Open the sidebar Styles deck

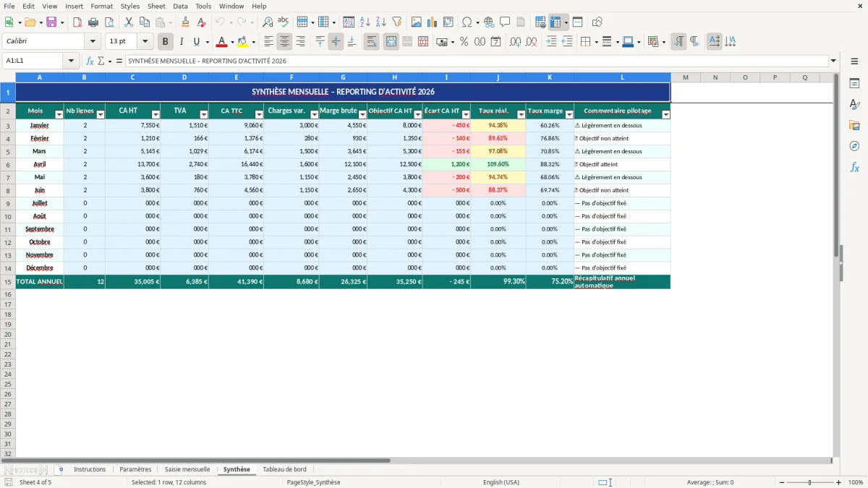coord(854,105)
